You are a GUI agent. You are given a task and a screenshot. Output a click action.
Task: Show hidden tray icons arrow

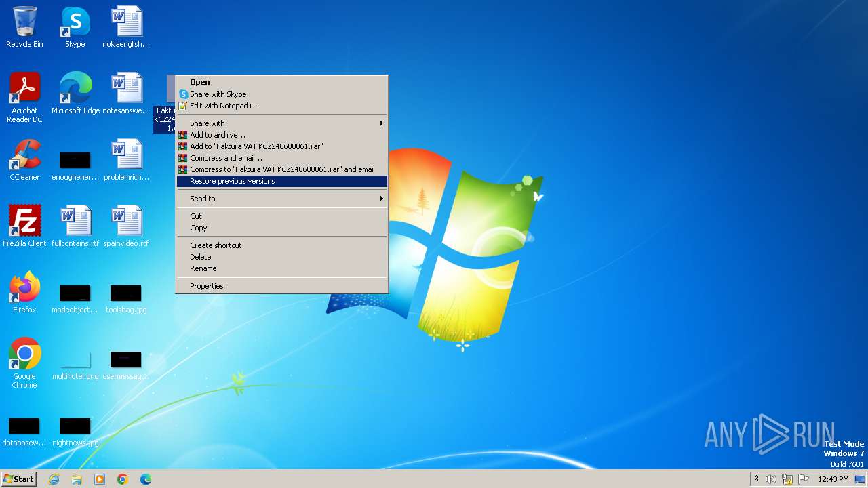(x=756, y=479)
